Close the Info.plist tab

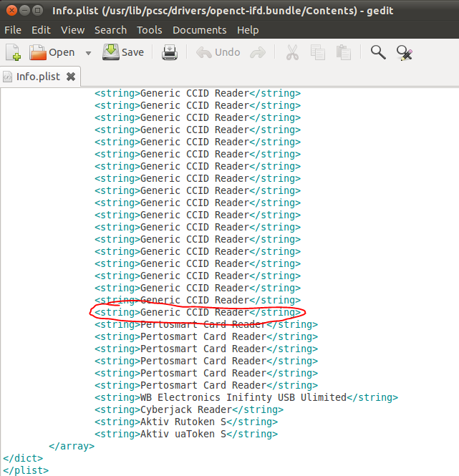pos(70,77)
